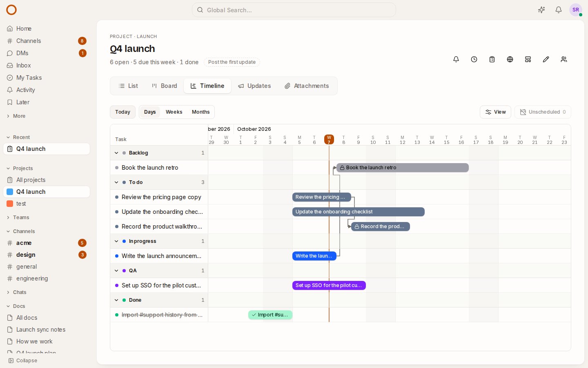Click the 'Update the onboarding checklist' bar
The height and width of the screenshot is (368, 588).
pos(359,212)
